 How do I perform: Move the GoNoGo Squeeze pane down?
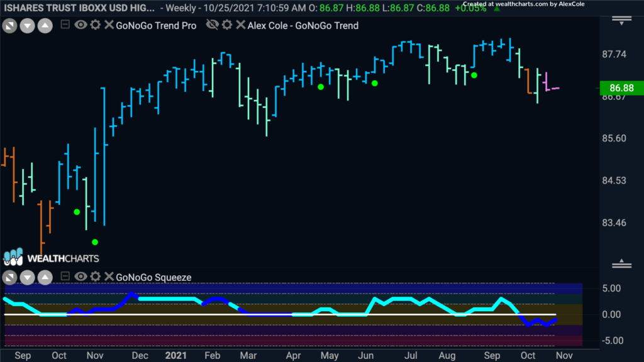(x=28, y=278)
